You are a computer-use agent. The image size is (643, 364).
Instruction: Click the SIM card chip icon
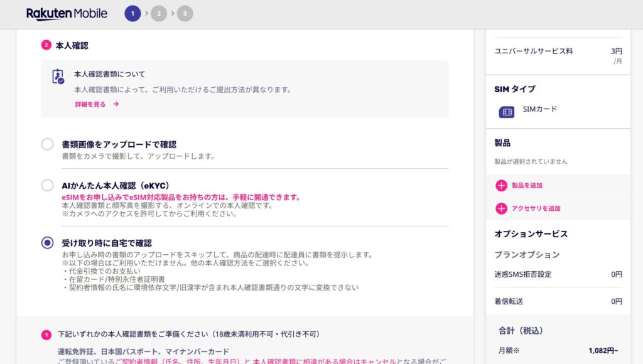click(x=506, y=112)
